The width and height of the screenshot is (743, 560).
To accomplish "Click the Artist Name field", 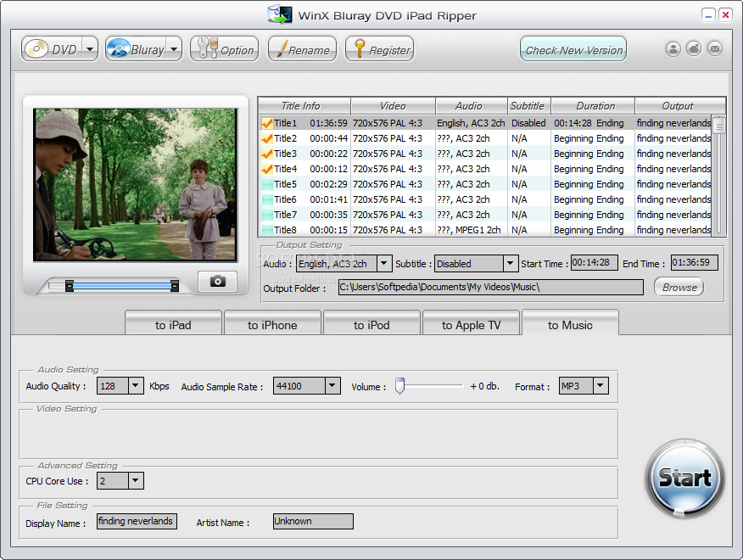I will [313, 521].
